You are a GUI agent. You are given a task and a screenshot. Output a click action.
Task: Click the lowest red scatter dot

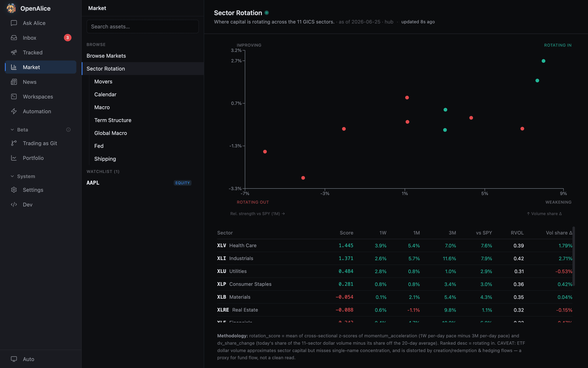[303, 178]
